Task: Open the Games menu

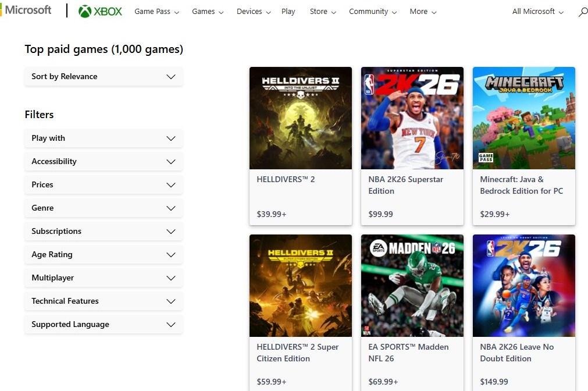Action: pyautogui.click(x=208, y=12)
